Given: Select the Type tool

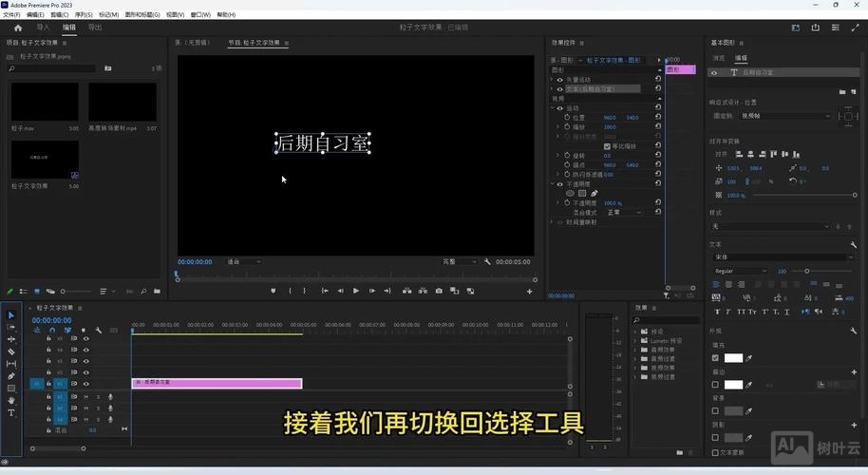Looking at the screenshot, I should point(11,413).
